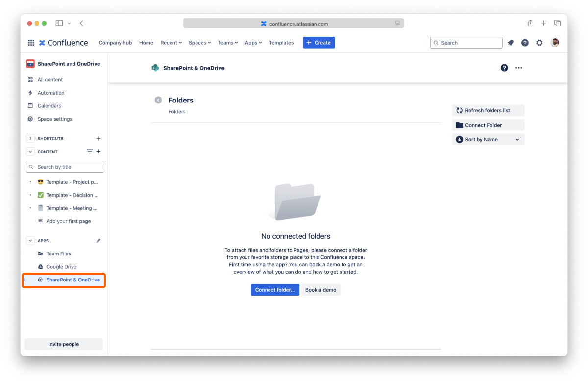Open the three-dot more actions menu
The height and width of the screenshot is (383, 588).
click(519, 68)
